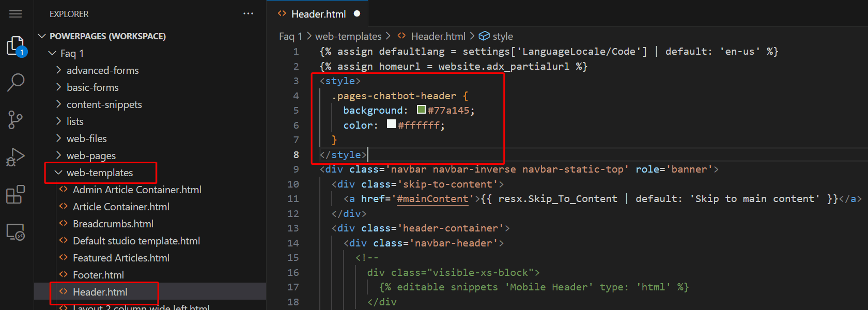Open the Search view in activity bar
The width and height of the screenshot is (868, 310).
point(16,82)
